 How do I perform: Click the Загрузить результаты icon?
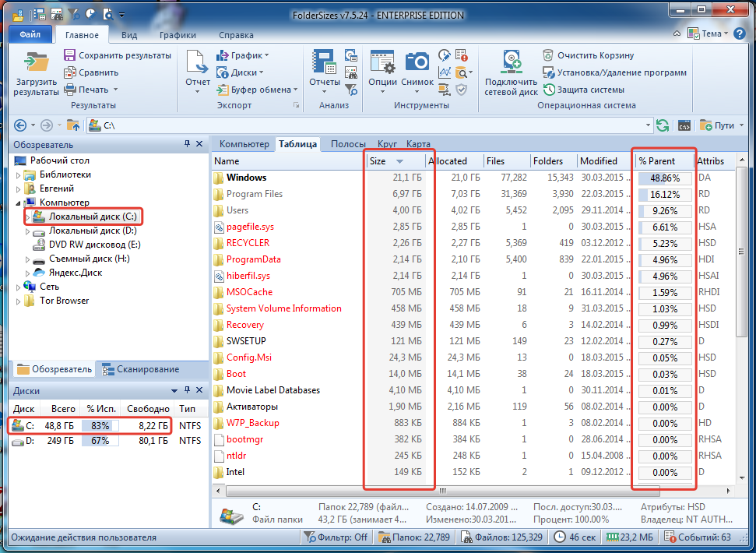(x=36, y=62)
